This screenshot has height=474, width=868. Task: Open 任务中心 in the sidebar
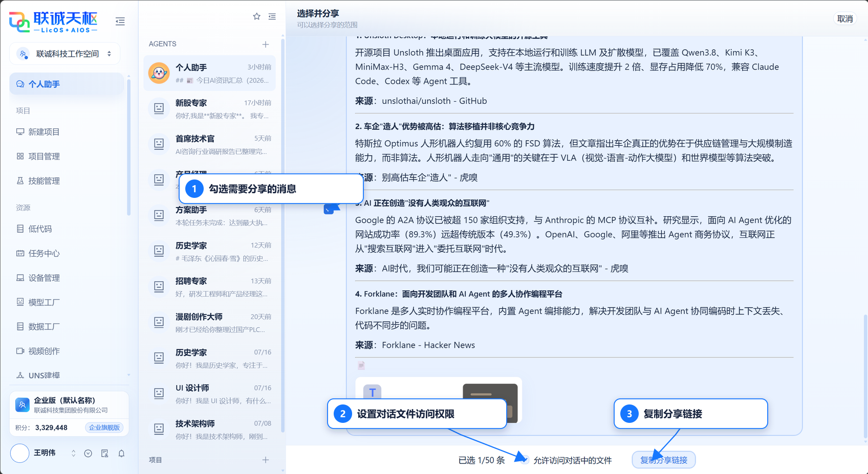(x=67, y=254)
